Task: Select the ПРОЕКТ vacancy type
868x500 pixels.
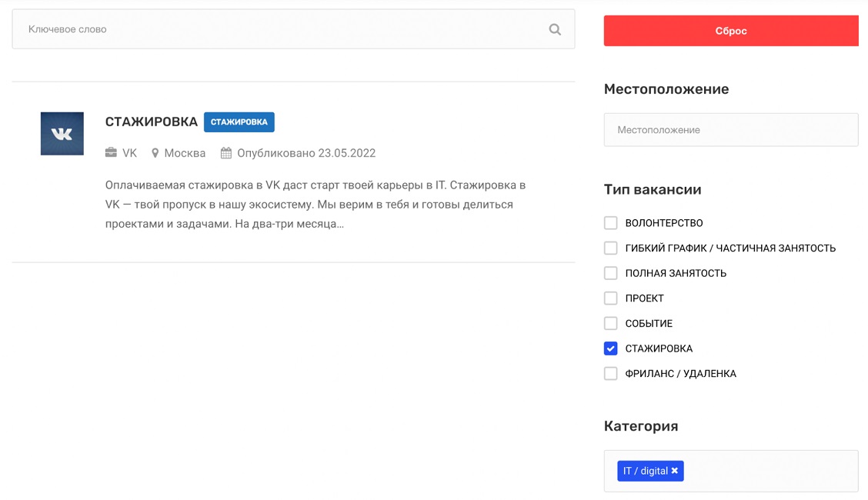Action: [x=610, y=298]
